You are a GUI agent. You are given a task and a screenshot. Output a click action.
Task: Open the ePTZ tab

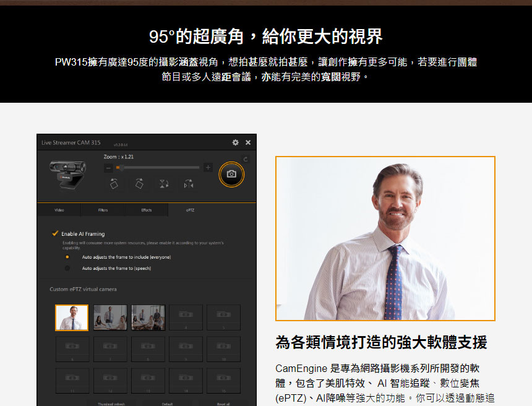pyautogui.click(x=189, y=210)
